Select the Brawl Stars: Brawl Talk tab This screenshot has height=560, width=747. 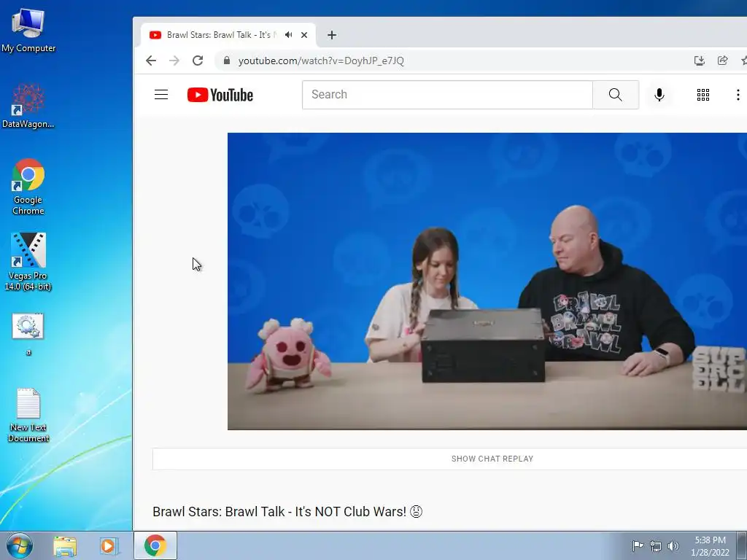pos(219,35)
